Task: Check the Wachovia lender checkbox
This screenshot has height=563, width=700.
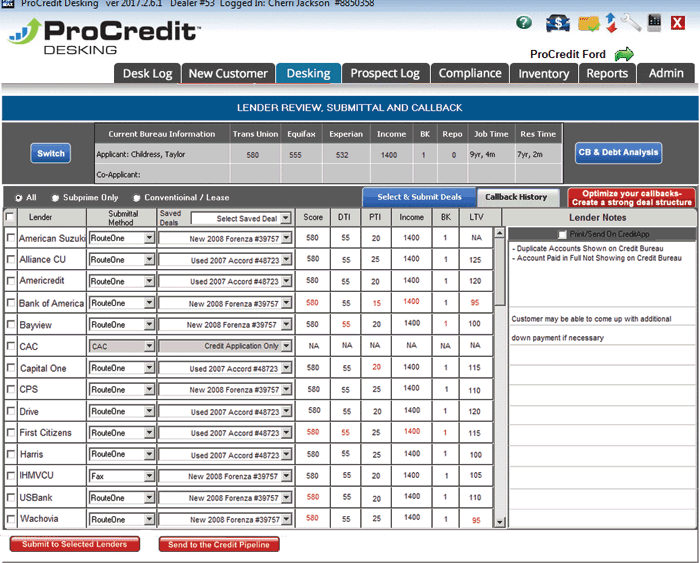Action: click(11, 519)
